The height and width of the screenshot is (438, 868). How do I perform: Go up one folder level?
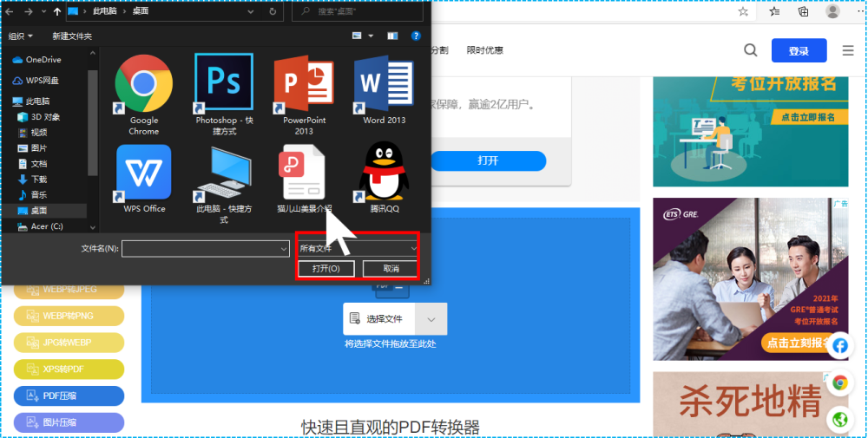pyautogui.click(x=57, y=11)
